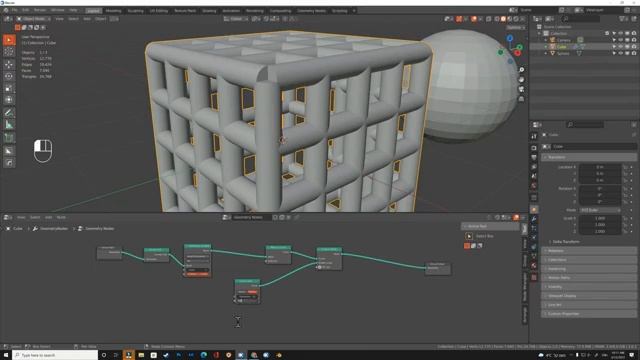This screenshot has width=640, height=360.
Task: Select the Rotate tool
Action: coord(9,76)
